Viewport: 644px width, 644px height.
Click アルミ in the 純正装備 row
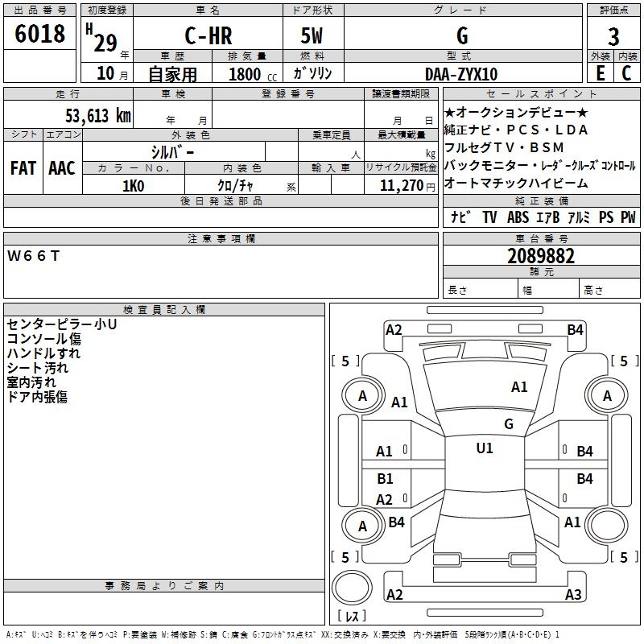pos(579,217)
